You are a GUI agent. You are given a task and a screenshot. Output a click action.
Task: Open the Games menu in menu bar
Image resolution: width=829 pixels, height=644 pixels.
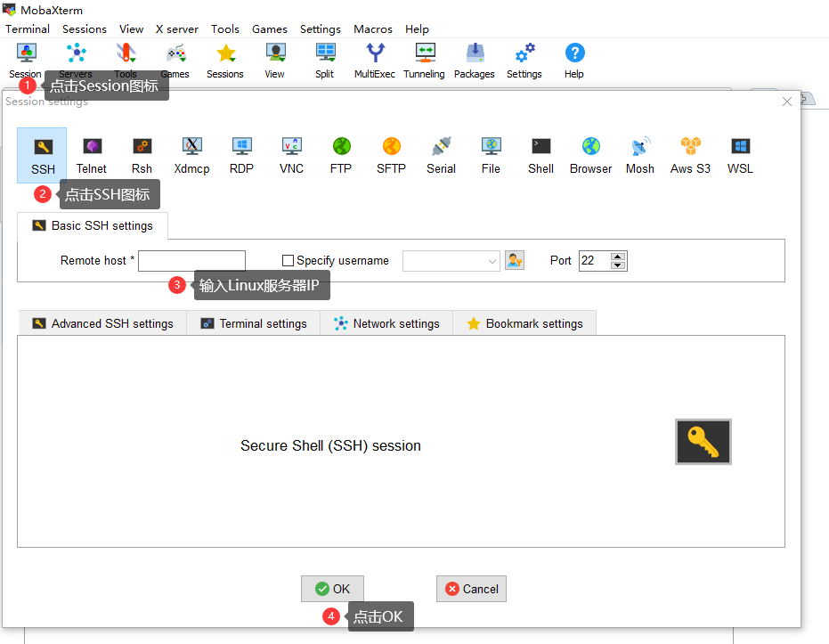point(270,29)
